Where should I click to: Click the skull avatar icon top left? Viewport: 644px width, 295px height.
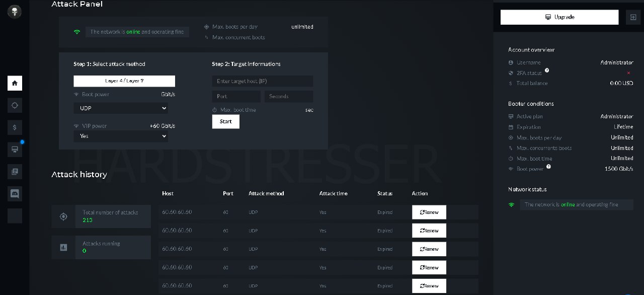15,11
